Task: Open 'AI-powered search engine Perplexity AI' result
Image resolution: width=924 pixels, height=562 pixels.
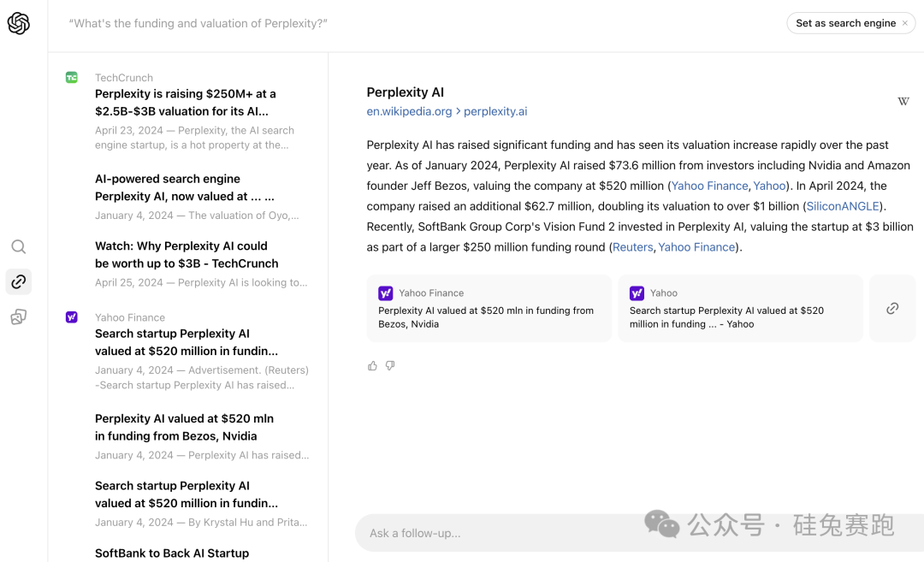Action: (185, 187)
